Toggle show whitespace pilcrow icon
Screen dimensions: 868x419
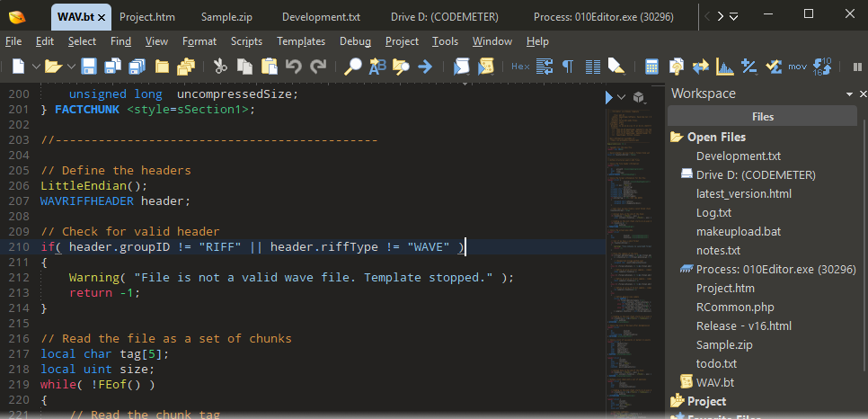tap(568, 66)
